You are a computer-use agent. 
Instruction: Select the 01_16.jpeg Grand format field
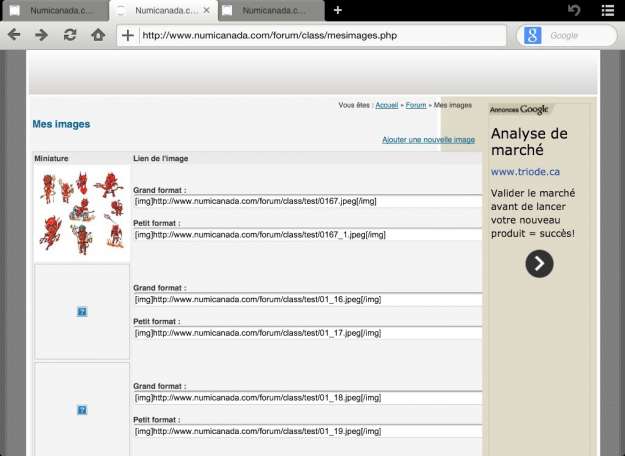tap(308, 299)
